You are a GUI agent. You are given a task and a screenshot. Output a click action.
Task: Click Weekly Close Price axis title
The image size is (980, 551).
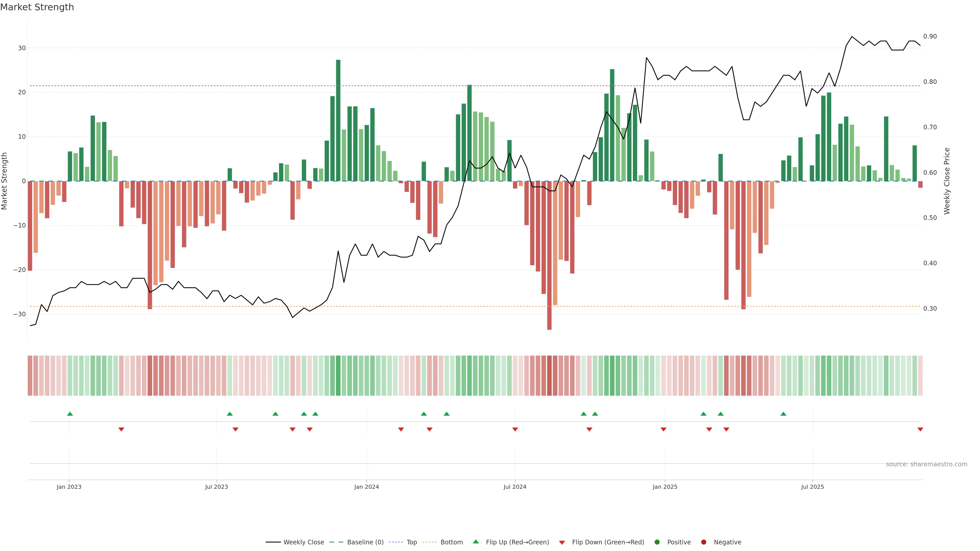[x=947, y=181]
